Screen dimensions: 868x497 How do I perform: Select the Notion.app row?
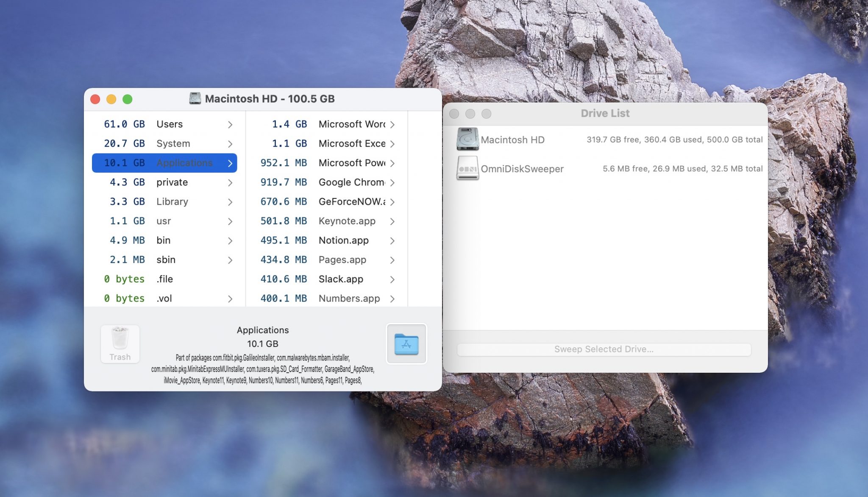[x=327, y=240]
